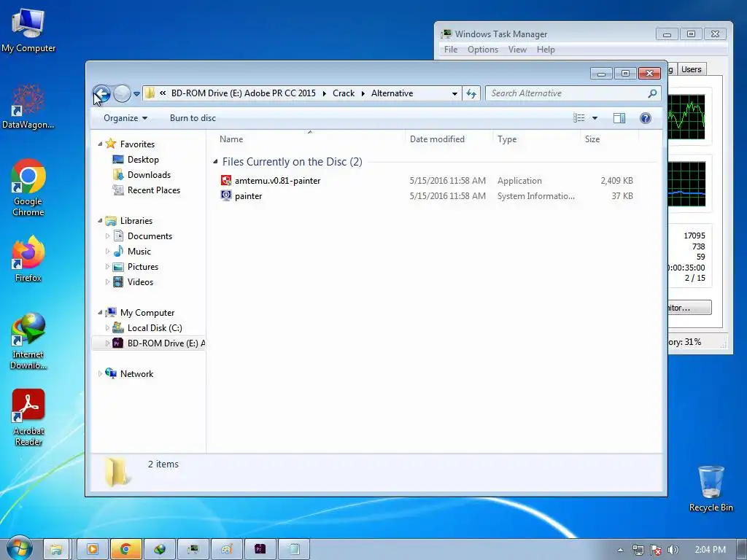Open the recent locations dropdown beside Forward
The height and width of the screenshot is (560, 747).
(x=136, y=94)
